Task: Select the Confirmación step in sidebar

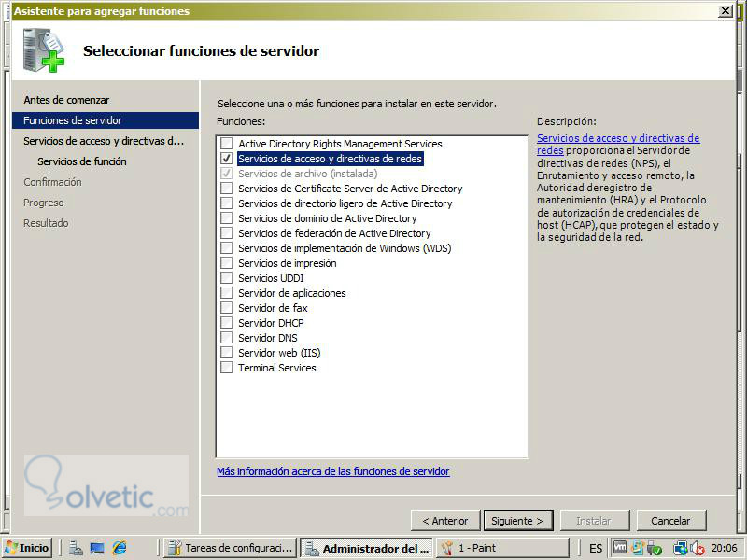Action: coord(52,182)
